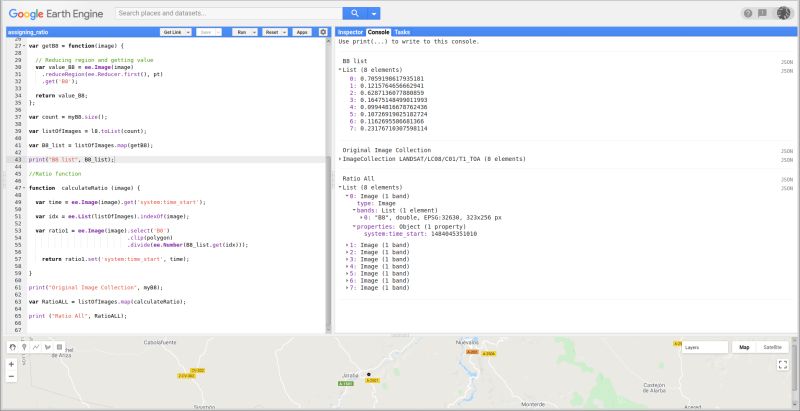This screenshot has height=411, width=800.
Task: Open the Save dropdown arrow
Action: point(218,32)
